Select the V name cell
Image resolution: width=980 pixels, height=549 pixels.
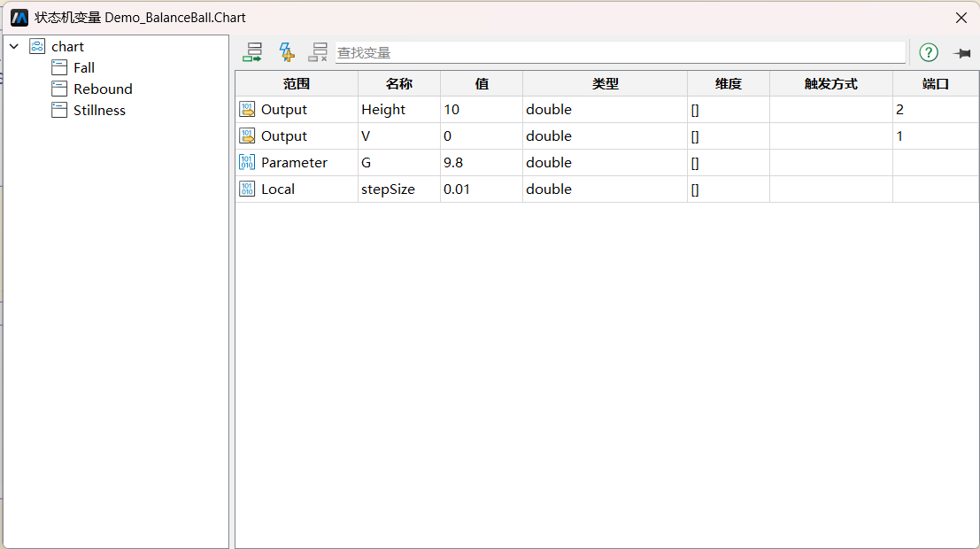(398, 135)
